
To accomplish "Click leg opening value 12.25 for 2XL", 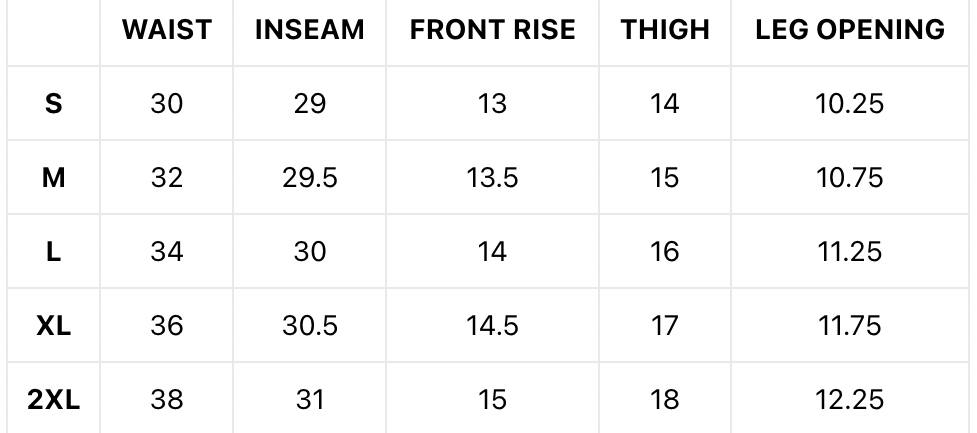I will pos(850,400).
